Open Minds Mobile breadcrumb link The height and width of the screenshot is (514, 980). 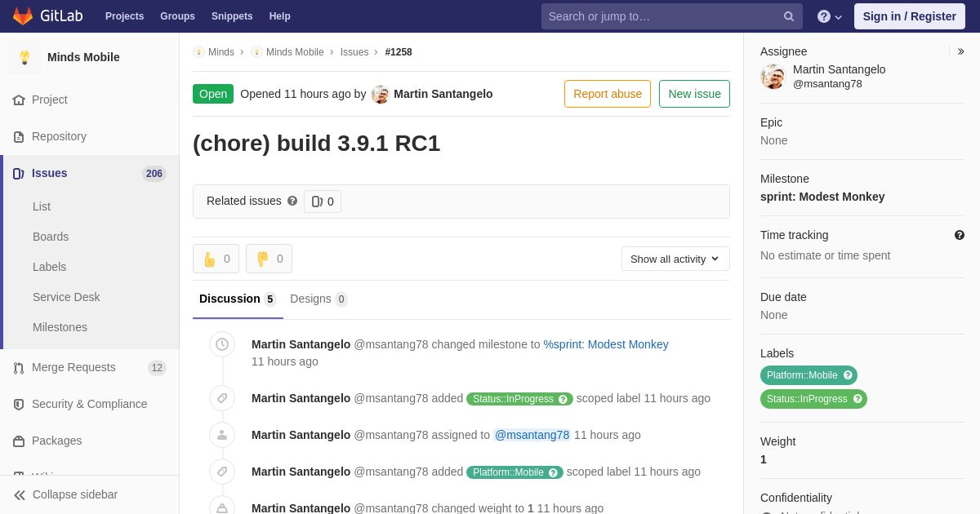pos(295,52)
